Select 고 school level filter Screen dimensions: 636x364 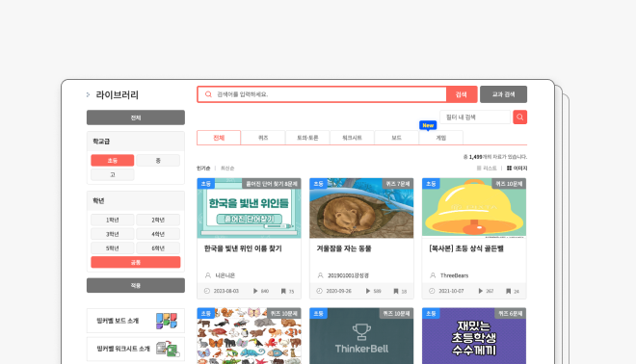coord(113,174)
